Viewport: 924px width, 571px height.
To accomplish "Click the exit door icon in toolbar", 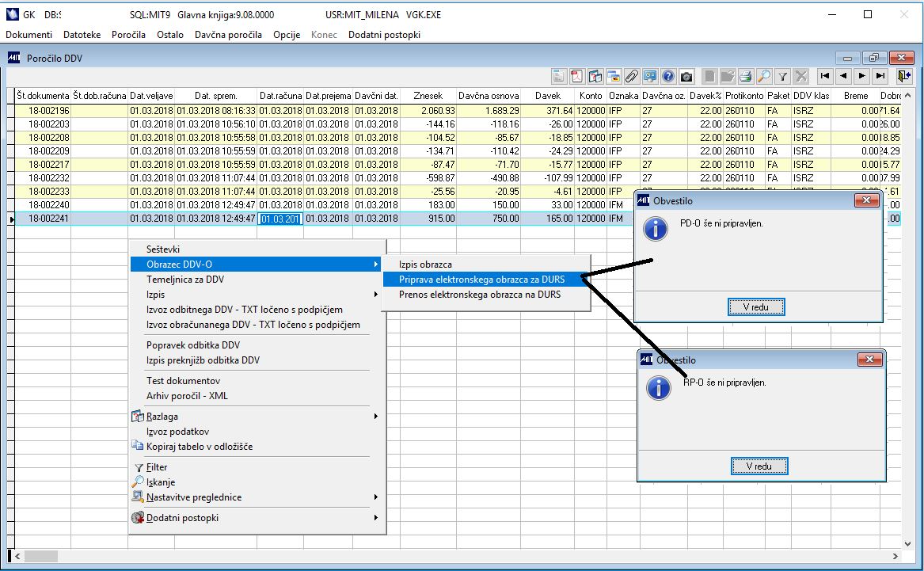I will pos(903,76).
